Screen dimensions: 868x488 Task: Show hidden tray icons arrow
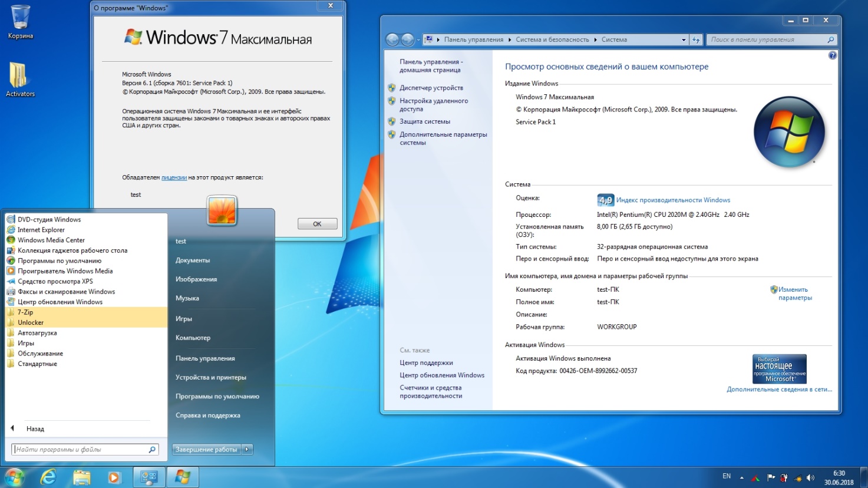point(741,477)
